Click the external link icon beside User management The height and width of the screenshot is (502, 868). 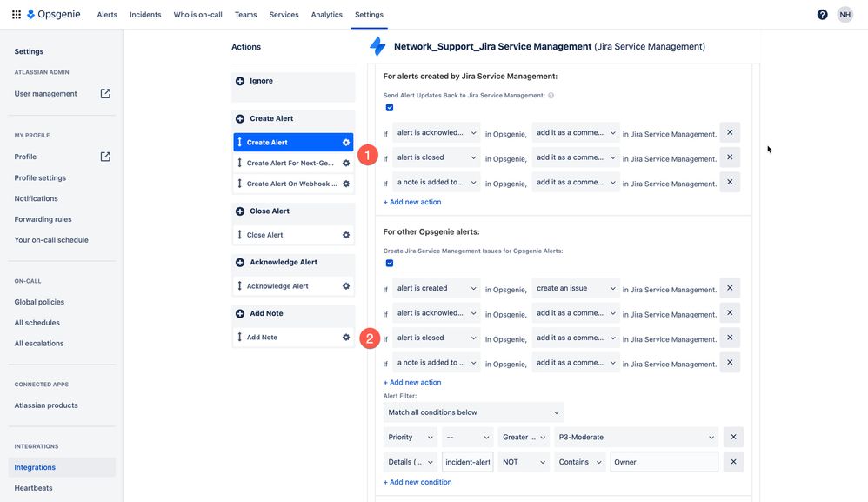(x=105, y=94)
